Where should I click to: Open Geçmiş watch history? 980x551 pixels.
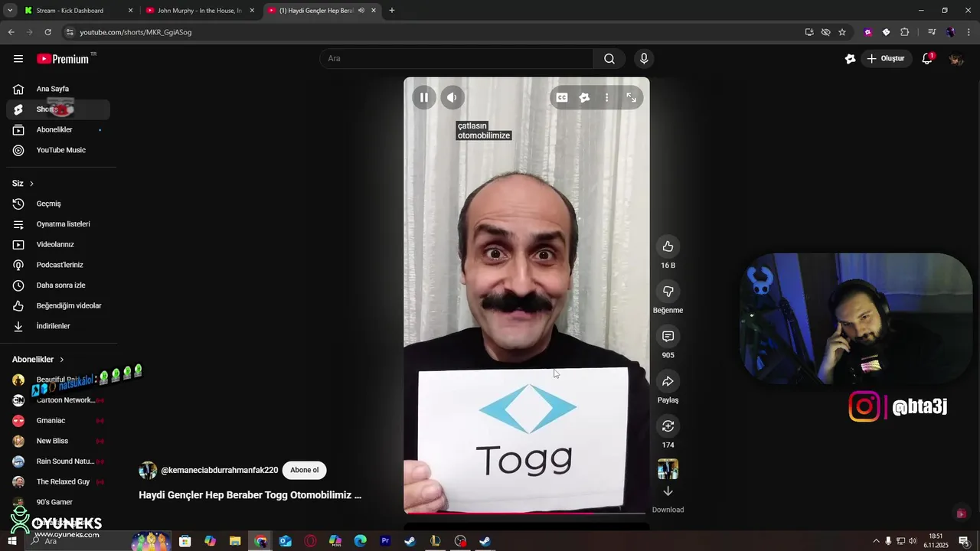pyautogui.click(x=58, y=204)
